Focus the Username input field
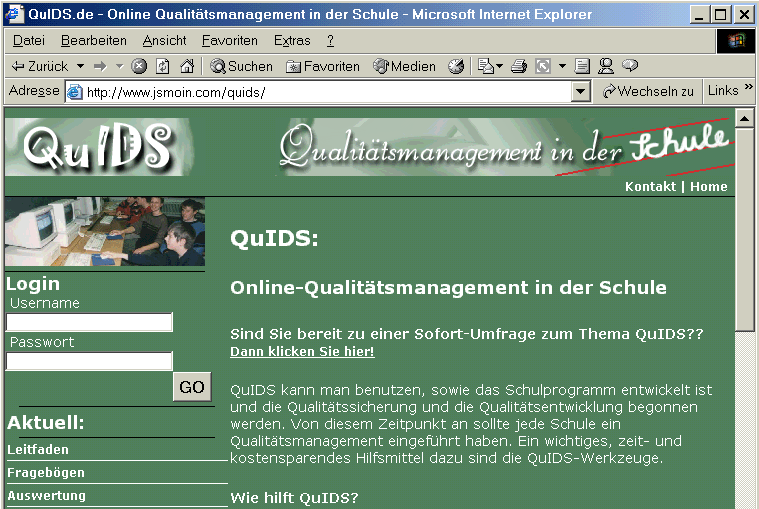 89,322
